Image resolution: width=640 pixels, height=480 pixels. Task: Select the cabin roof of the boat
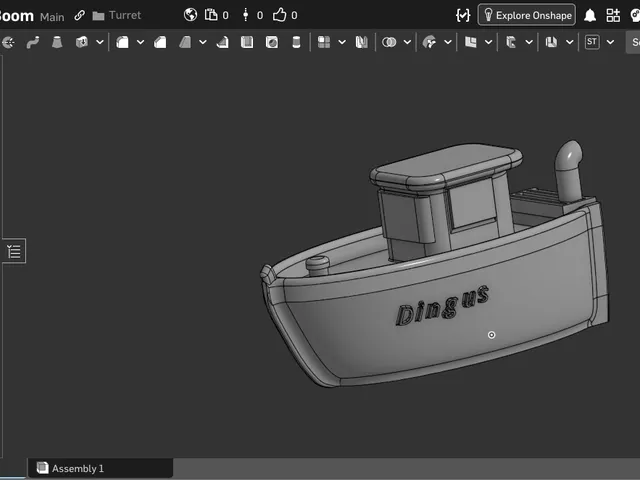446,165
